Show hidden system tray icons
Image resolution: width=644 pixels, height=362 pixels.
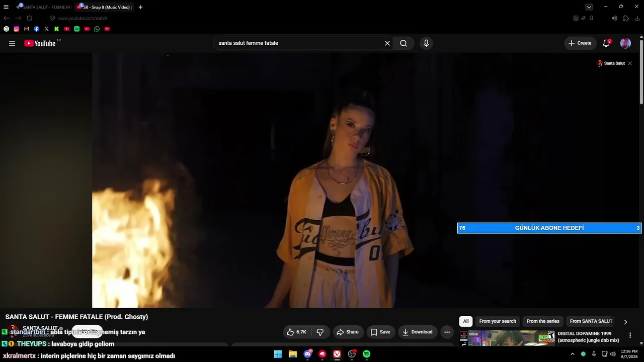[x=572, y=354]
